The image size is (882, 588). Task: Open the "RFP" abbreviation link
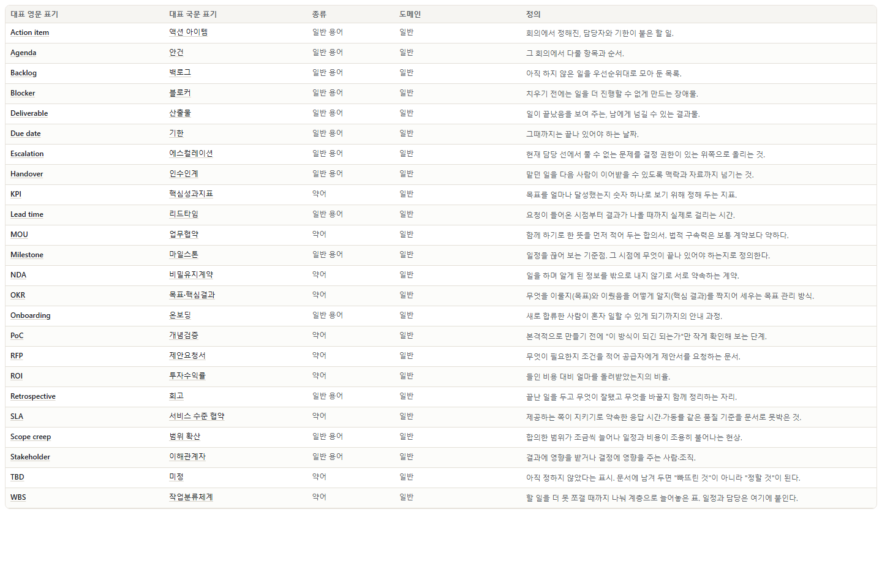[17, 356]
